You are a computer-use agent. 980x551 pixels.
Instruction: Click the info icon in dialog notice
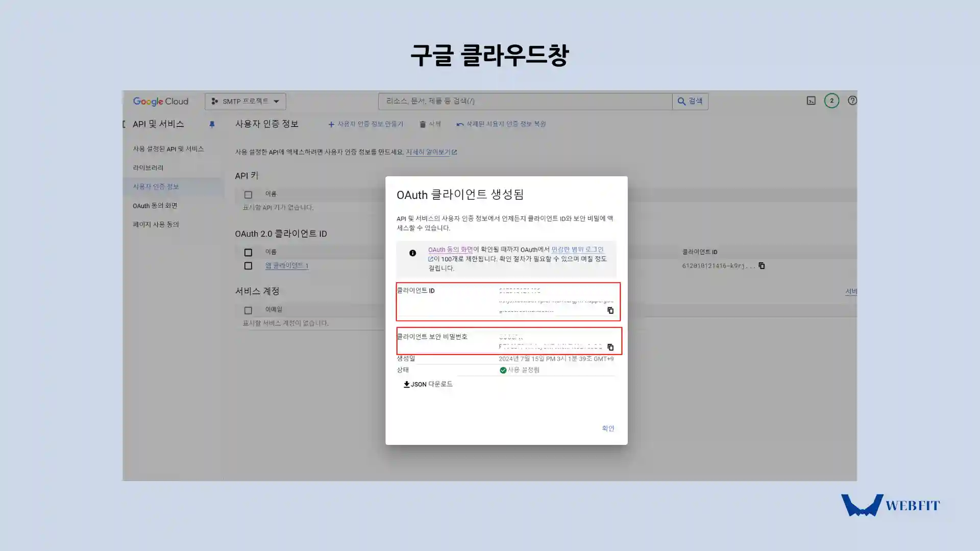point(412,253)
